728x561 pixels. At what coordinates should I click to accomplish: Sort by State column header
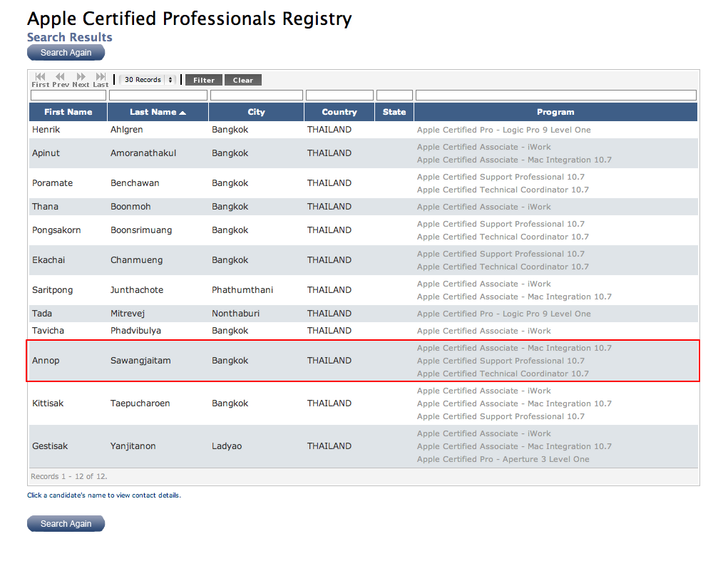pos(394,112)
